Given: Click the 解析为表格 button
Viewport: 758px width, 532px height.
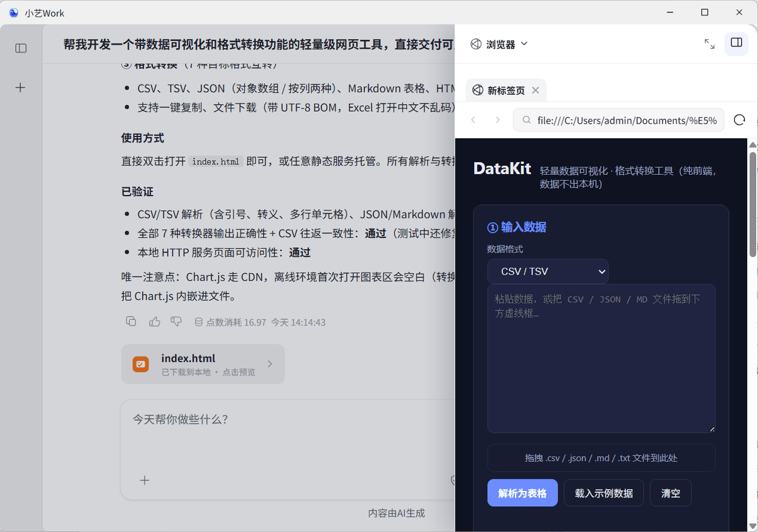Looking at the screenshot, I should point(522,493).
